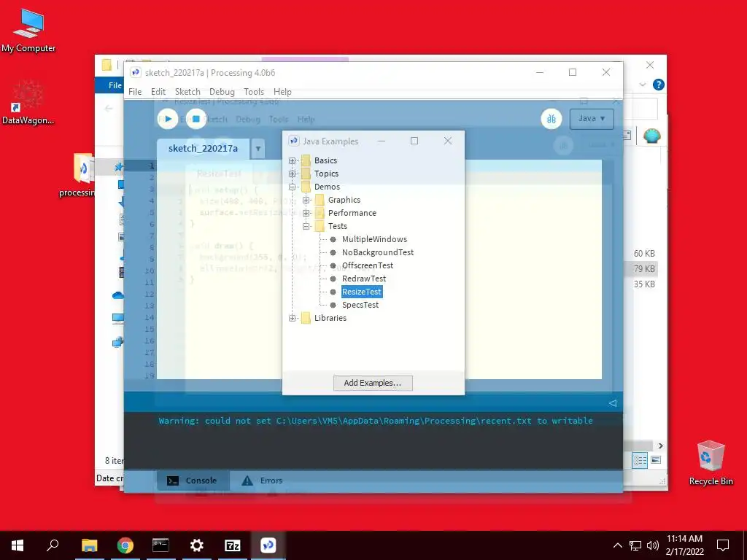The image size is (747, 560).
Task: Open the sketch_220217a tab arrow menu
Action: (x=258, y=149)
